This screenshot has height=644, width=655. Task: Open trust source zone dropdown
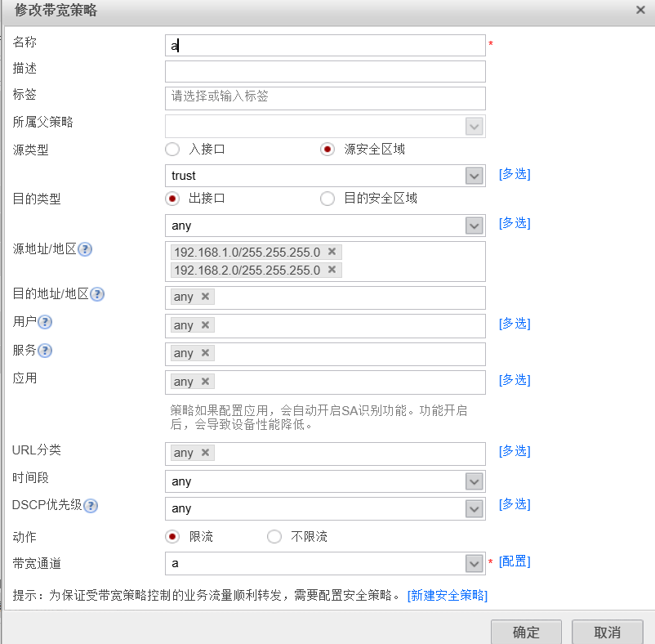pyautogui.click(x=475, y=176)
